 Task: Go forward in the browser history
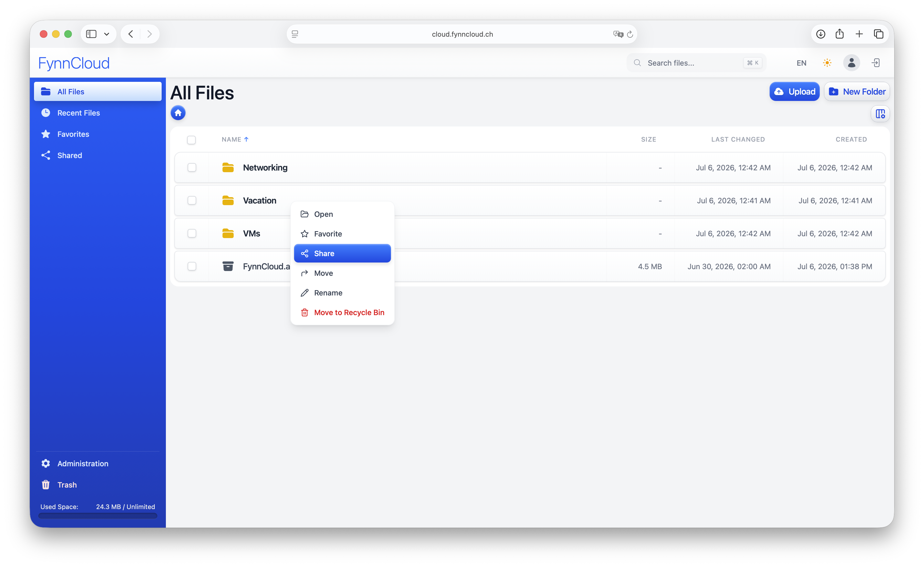point(149,34)
